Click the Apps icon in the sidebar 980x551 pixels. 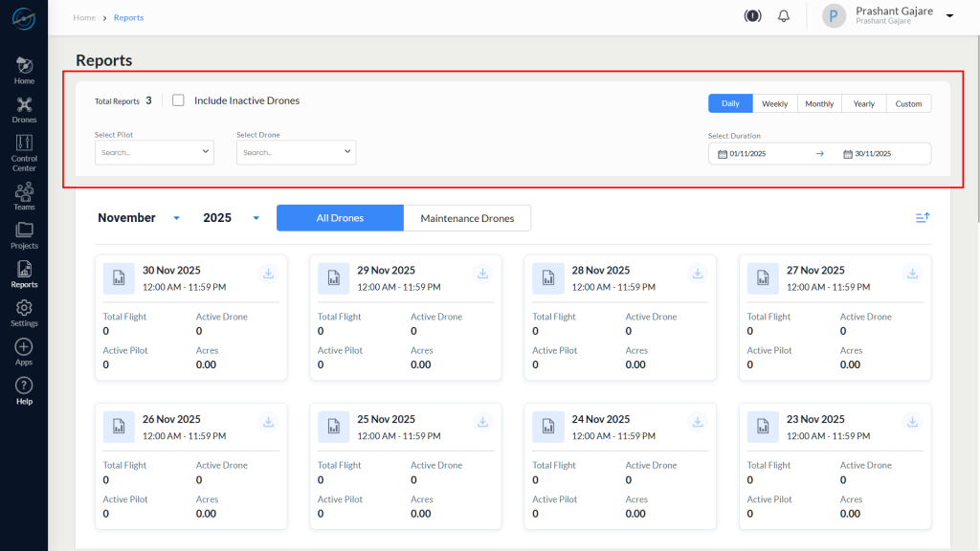pos(23,349)
